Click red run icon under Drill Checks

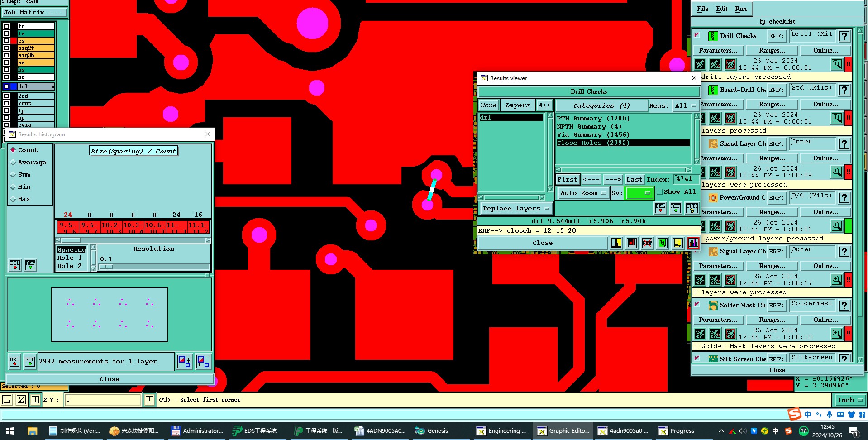(x=730, y=64)
